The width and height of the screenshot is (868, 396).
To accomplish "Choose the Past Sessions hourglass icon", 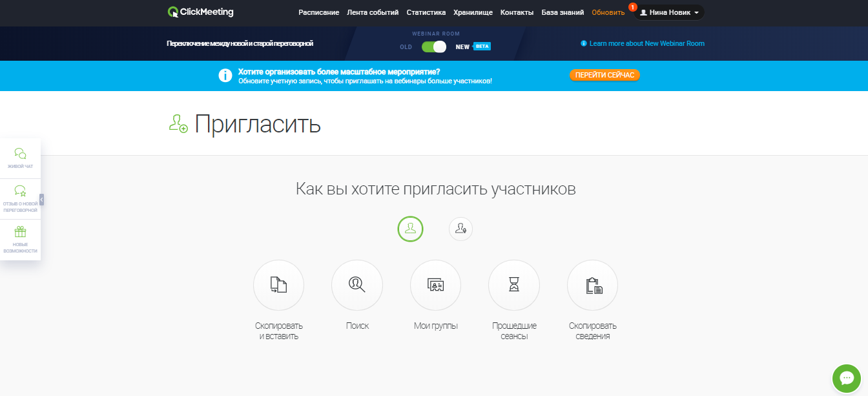I will point(513,285).
